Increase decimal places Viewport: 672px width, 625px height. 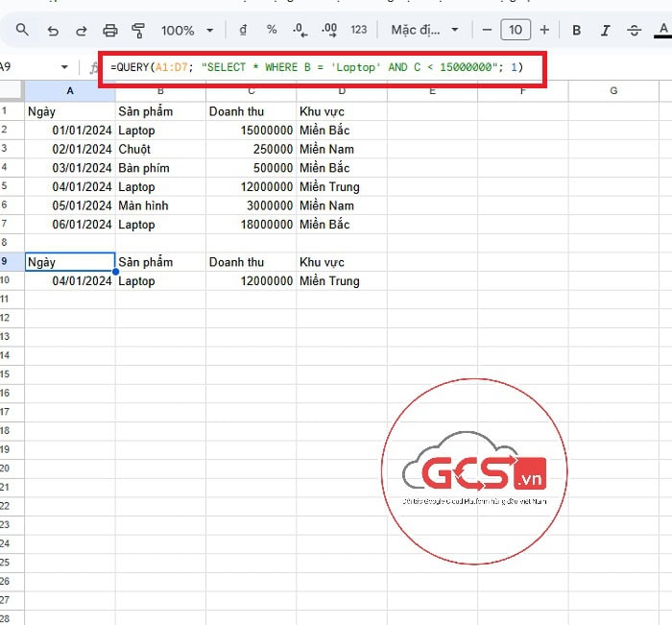[x=329, y=31]
